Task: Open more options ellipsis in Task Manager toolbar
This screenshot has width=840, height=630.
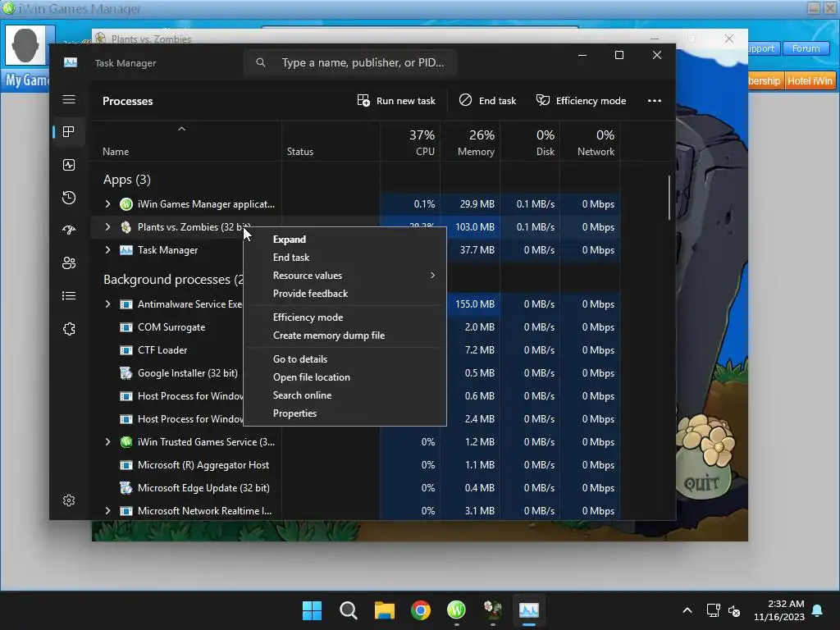Action: pyautogui.click(x=654, y=101)
